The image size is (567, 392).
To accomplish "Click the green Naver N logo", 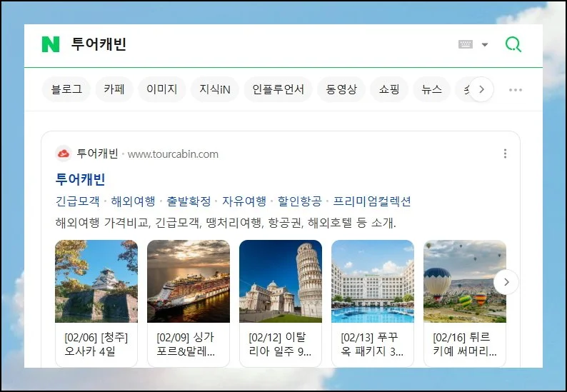I will click(50, 44).
